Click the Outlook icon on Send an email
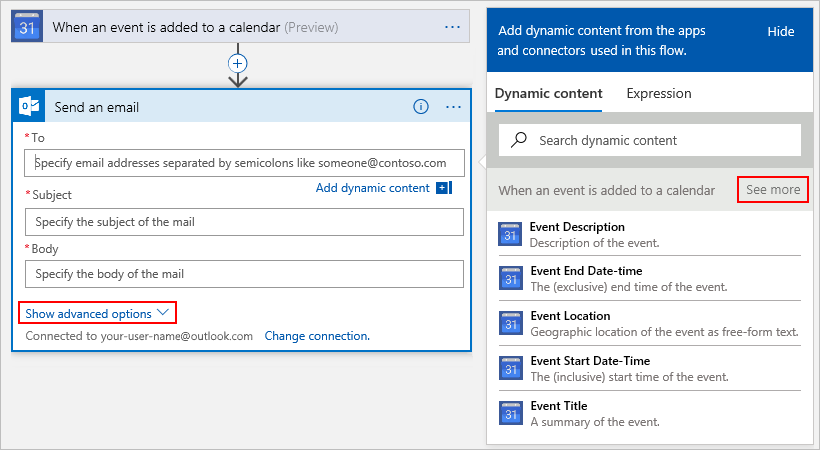820x450 pixels. [30, 106]
